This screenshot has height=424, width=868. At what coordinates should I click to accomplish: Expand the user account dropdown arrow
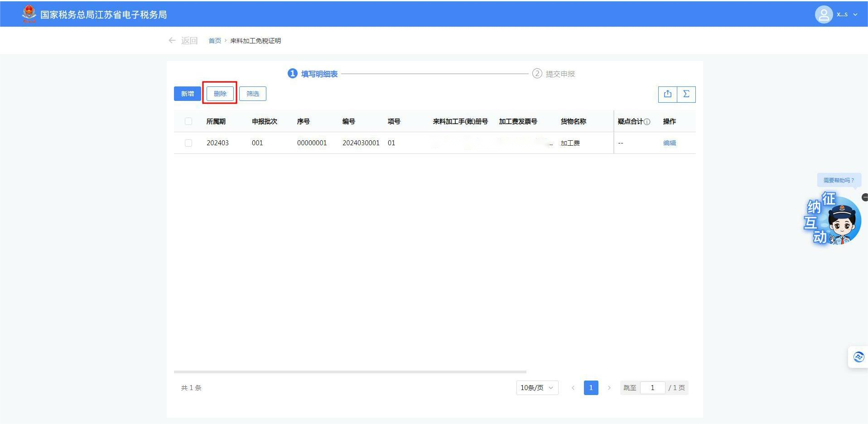pyautogui.click(x=855, y=14)
